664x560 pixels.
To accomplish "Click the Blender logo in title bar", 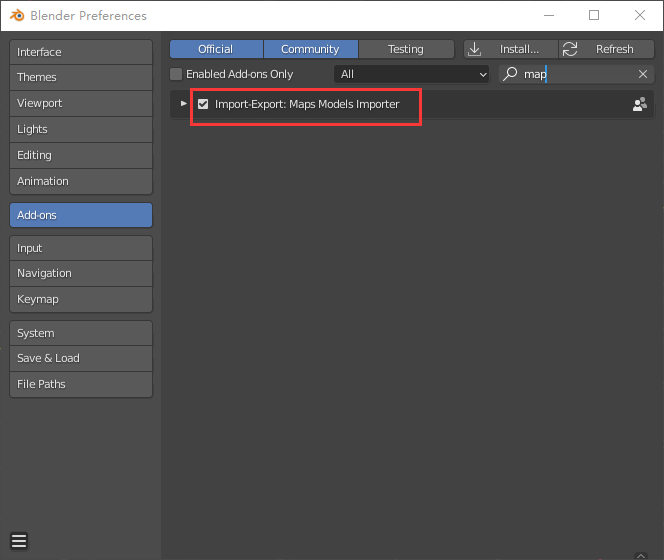I will pos(17,16).
